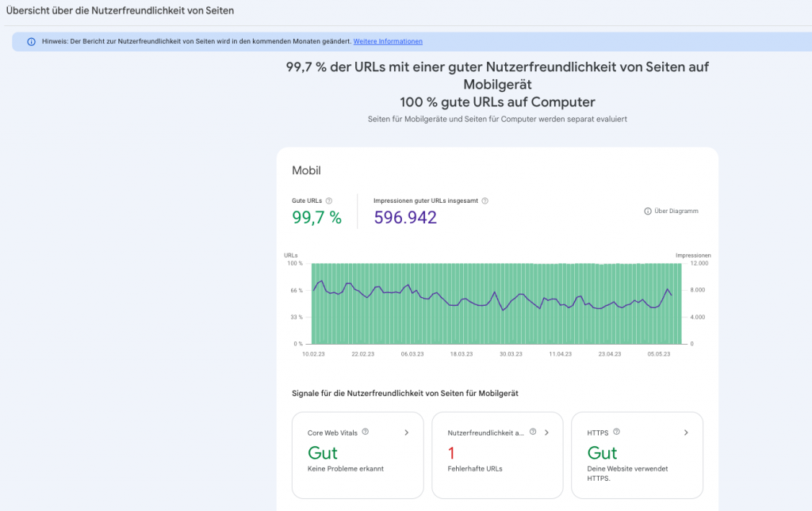Open the "Weitere Informationen" link
The height and width of the screenshot is (511, 812).
click(388, 41)
